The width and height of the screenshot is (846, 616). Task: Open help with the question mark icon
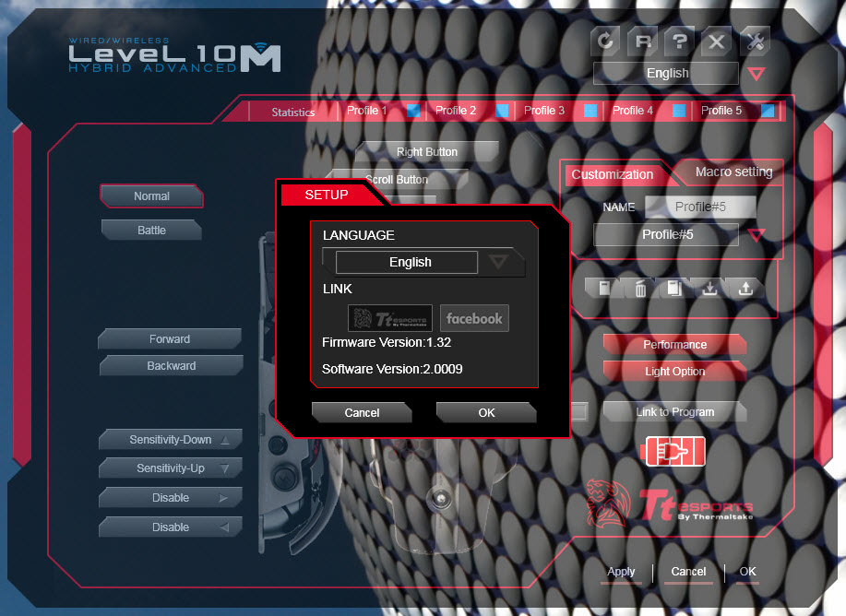point(679,41)
